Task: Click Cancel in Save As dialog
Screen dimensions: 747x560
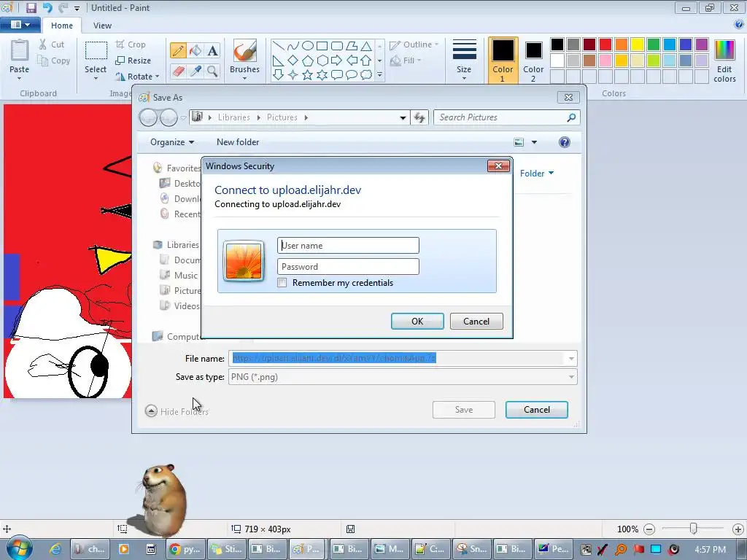Action: (537, 410)
